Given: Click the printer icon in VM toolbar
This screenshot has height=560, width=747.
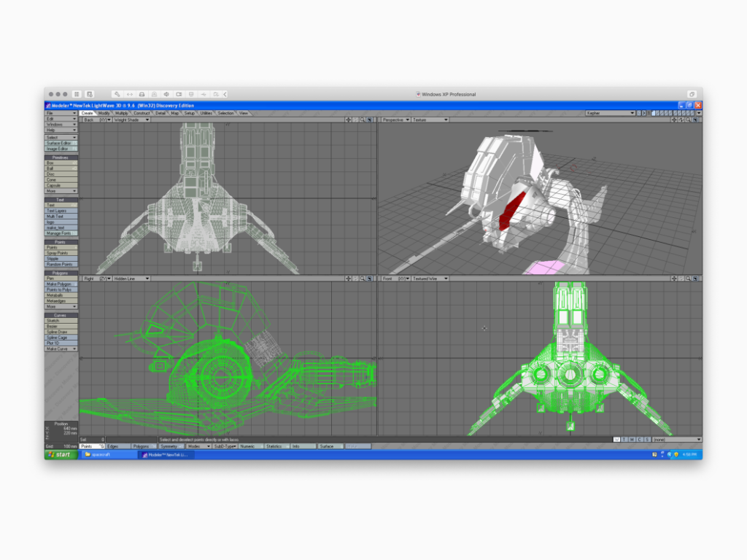Looking at the screenshot, I should click(x=142, y=94).
